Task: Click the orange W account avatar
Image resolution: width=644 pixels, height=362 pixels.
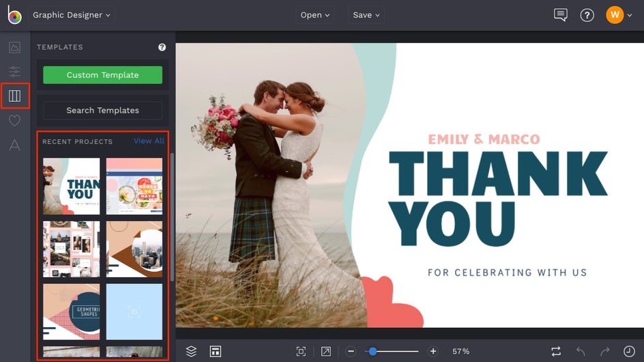Action: tap(615, 15)
